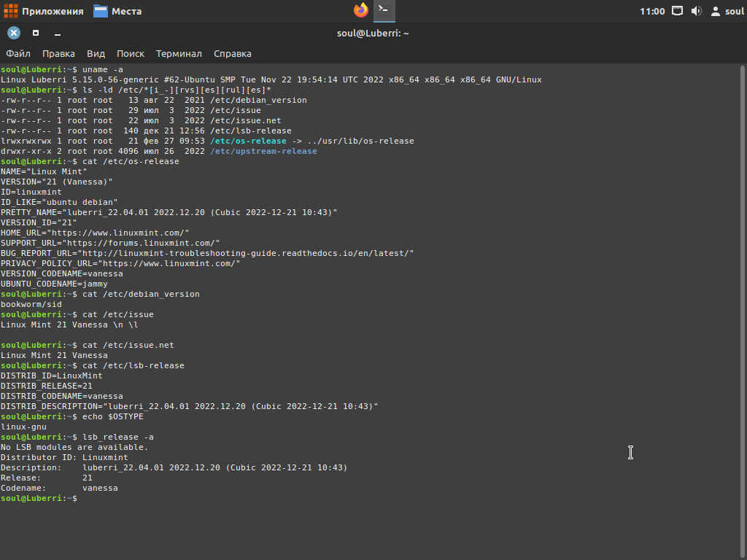Viewport: 747px width, 560px height.
Task: Click the /etc/lsb-release listing row
Action: point(146,131)
